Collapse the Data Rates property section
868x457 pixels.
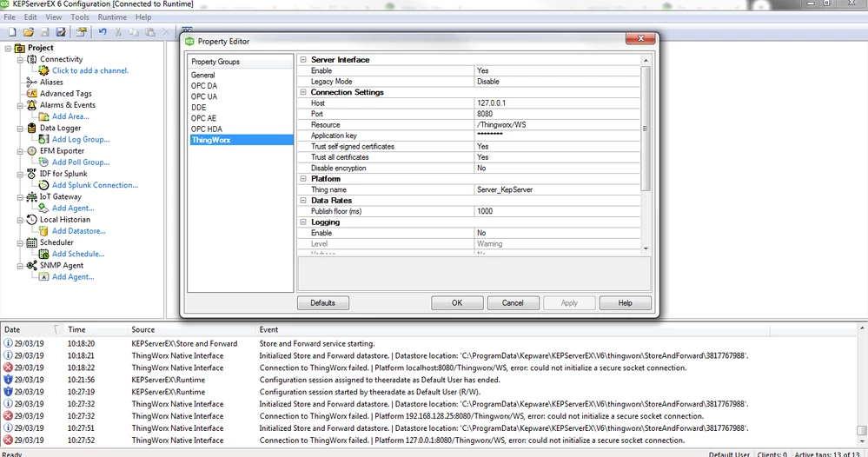point(303,201)
